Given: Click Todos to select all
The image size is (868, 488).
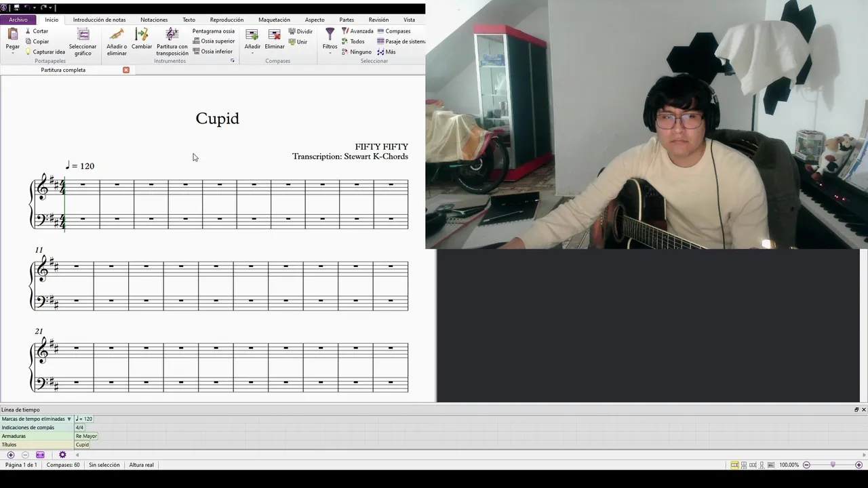Looking at the screenshot, I should click(353, 41).
